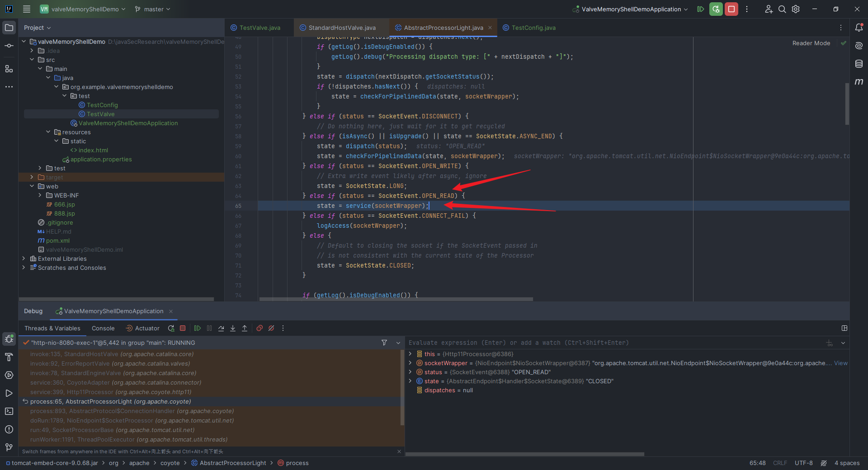
Task: Open the Debug tool window icon
Action: coord(9,339)
